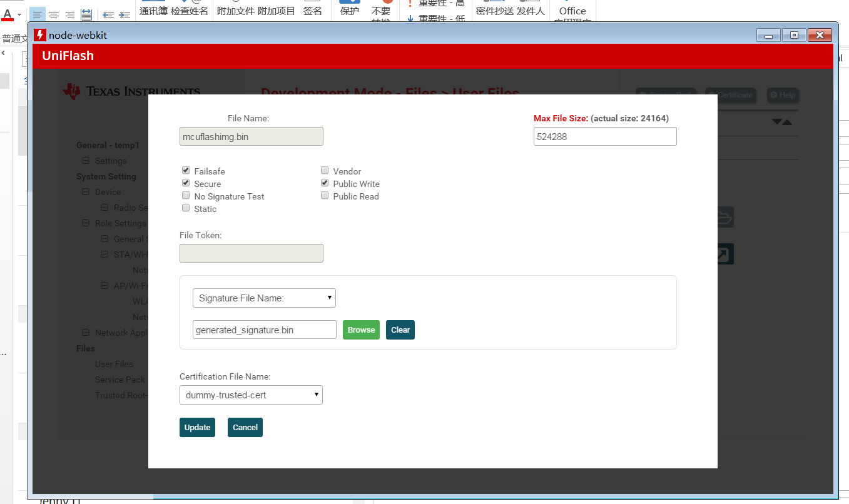Click 通讯簿 in the Outlook ribbon
The width and height of the screenshot is (849, 504).
pos(153,11)
